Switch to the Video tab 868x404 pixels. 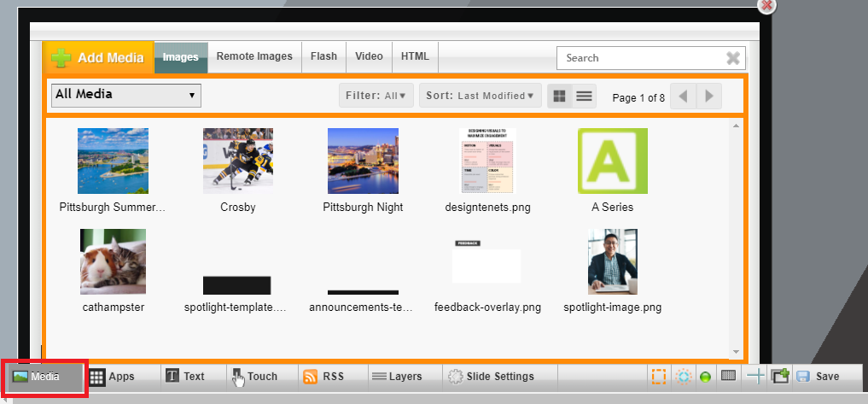tap(370, 56)
